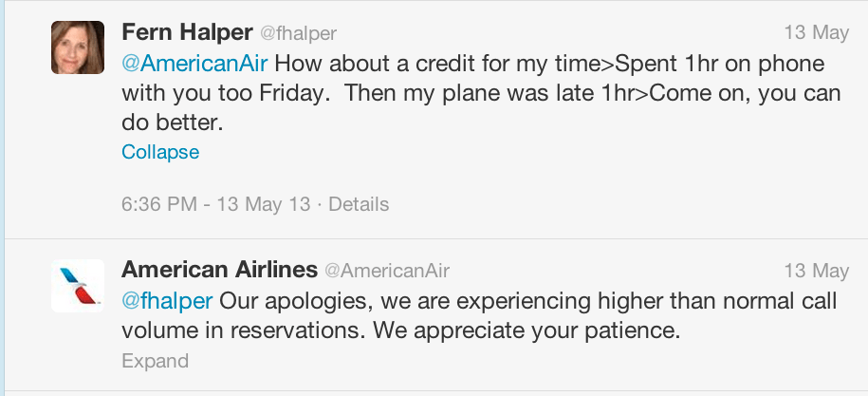Click the gray @AmericanAir handle in reply header

click(x=387, y=271)
